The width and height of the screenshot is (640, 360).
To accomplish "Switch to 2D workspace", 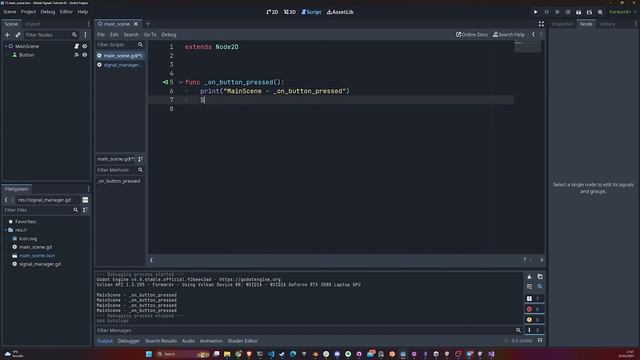I will tap(272, 12).
